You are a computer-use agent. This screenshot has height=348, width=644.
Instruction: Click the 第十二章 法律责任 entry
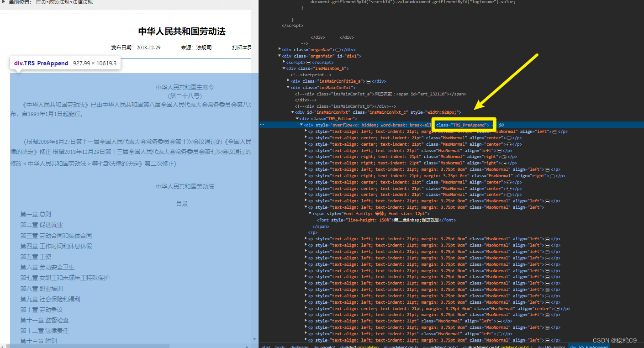(45, 331)
